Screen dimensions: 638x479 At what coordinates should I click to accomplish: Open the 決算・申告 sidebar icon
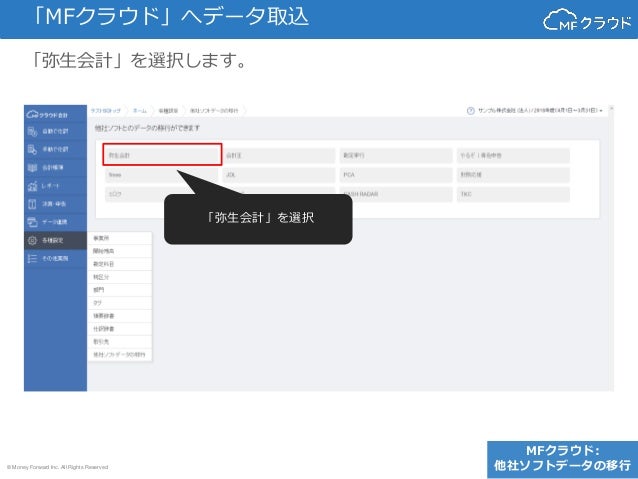click(33, 204)
